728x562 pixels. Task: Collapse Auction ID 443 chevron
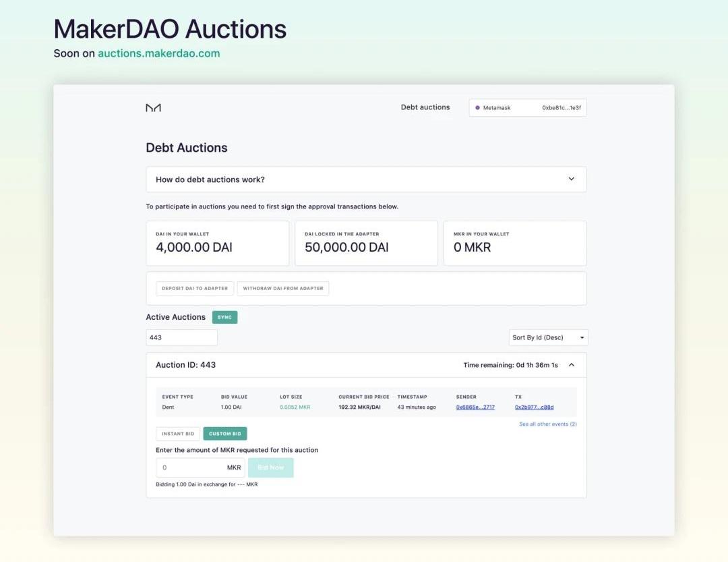[571, 365]
